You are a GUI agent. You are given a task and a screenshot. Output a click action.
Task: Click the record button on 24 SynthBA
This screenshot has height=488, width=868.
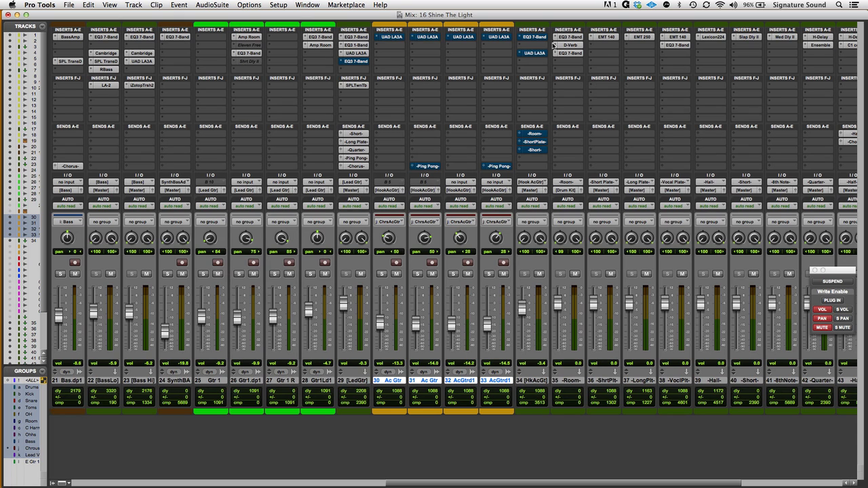182,262
